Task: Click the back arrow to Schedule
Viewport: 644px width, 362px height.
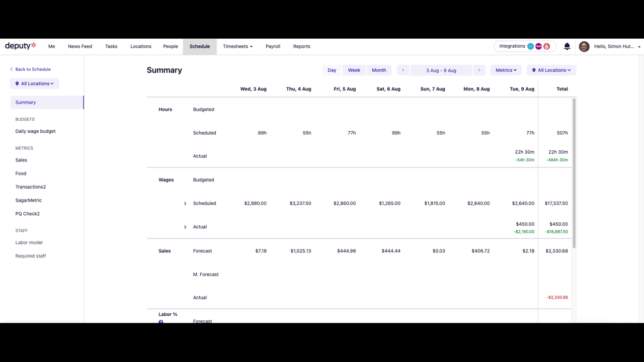Action: (x=12, y=69)
